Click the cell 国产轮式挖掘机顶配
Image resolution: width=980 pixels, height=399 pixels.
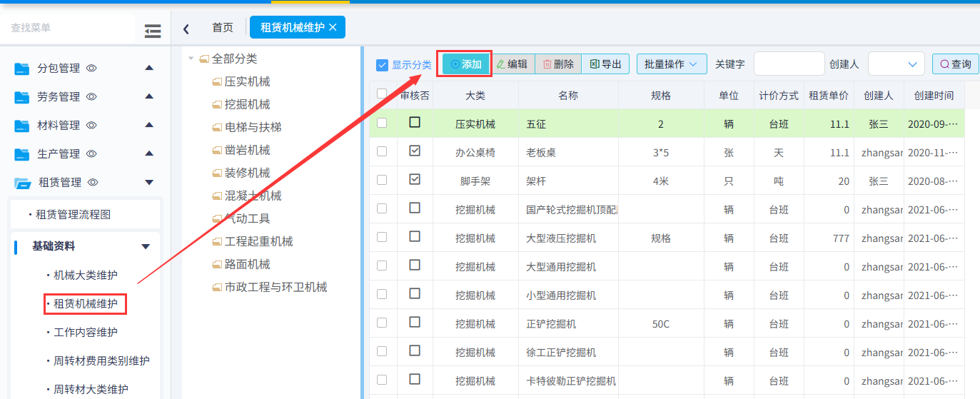click(568, 209)
